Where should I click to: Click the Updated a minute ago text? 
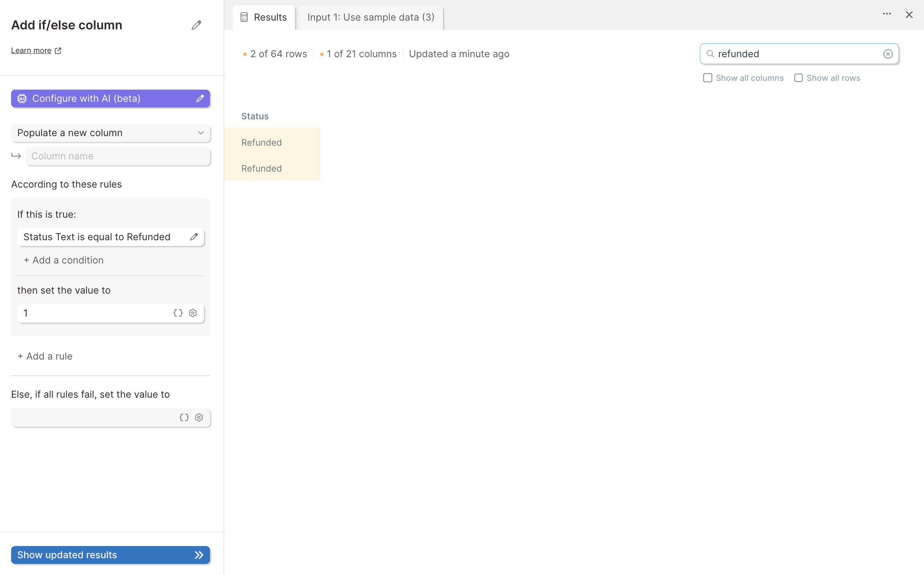coord(459,54)
